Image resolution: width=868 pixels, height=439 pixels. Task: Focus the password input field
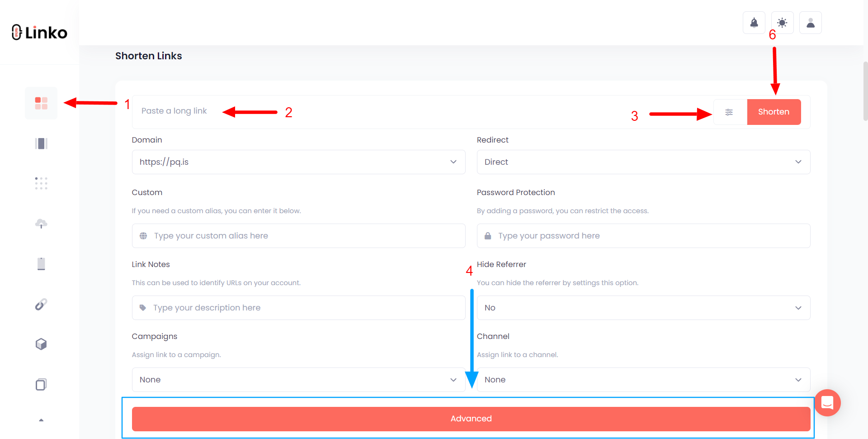coord(644,236)
